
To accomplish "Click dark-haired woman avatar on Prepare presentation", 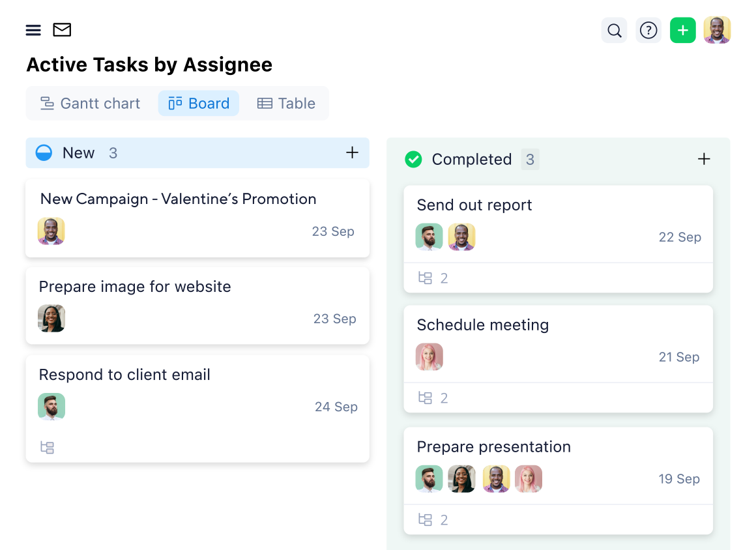I will [x=461, y=479].
